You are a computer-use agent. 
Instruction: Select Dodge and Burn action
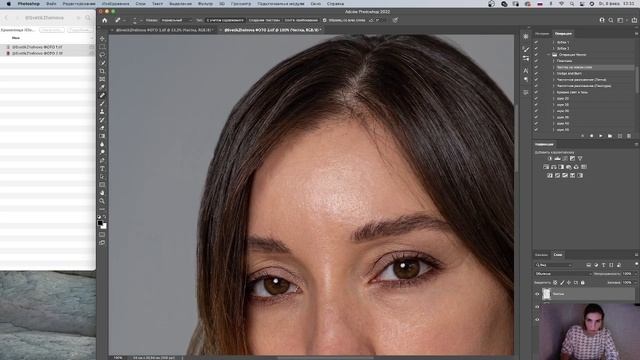tap(569, 73)
